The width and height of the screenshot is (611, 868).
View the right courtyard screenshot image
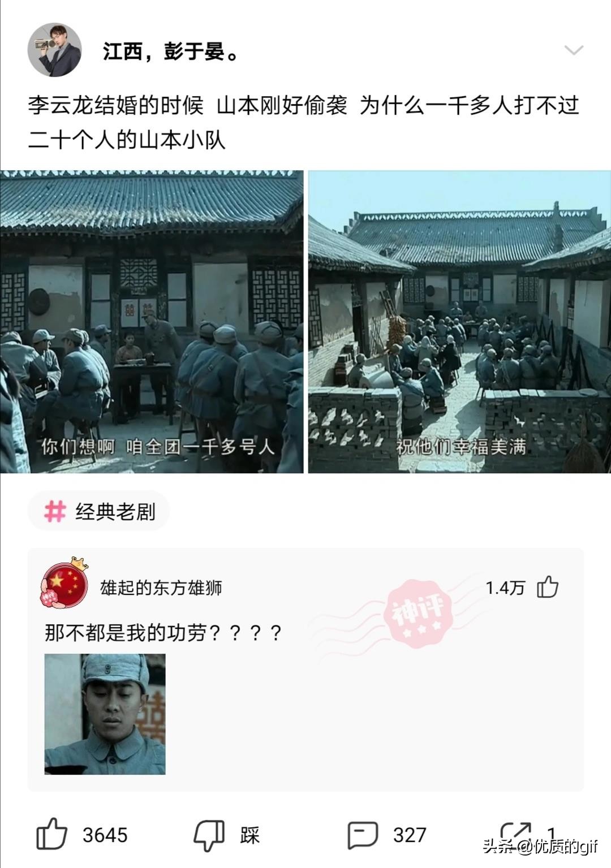click(x=459, y=321)
